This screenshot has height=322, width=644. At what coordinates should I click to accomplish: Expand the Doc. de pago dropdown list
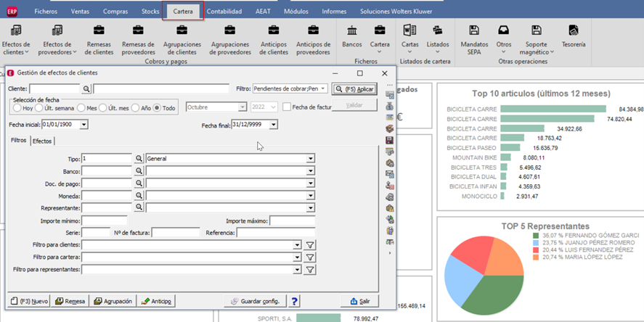click(x=311, y=183)
